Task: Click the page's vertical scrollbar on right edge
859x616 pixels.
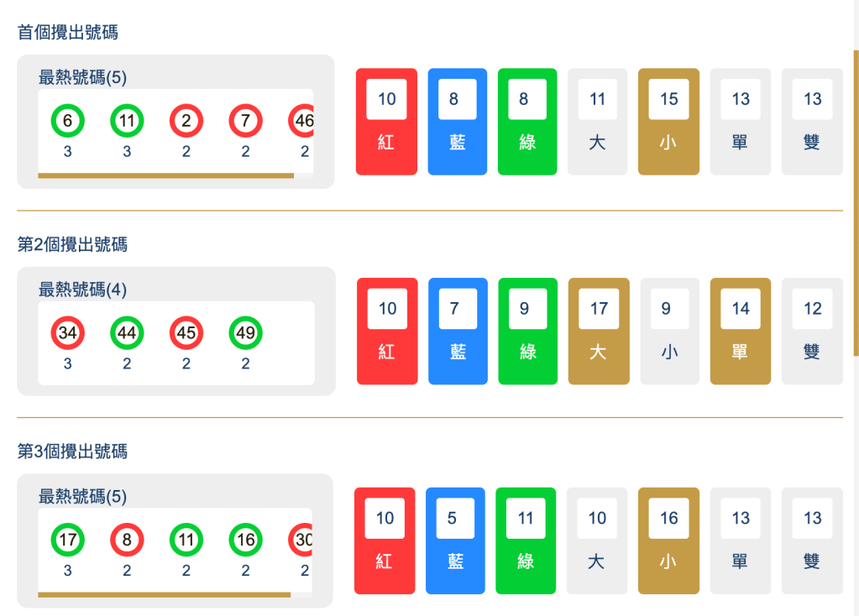Action: point(856,201)
